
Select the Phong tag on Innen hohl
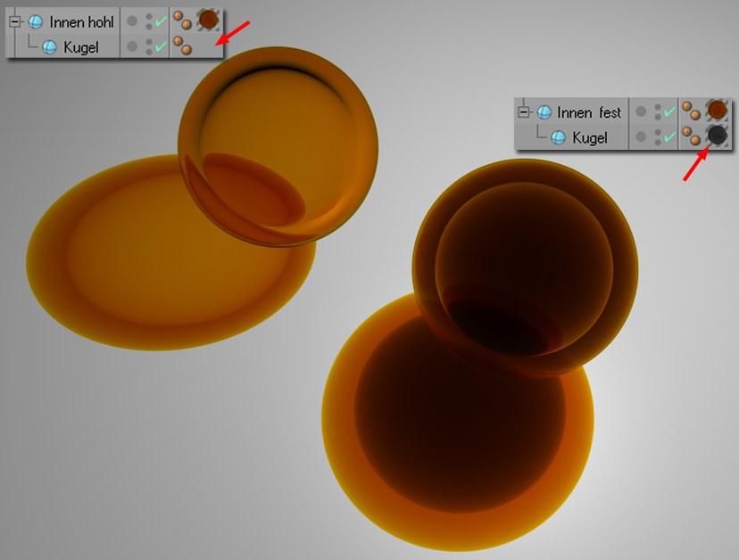(182, 21)
